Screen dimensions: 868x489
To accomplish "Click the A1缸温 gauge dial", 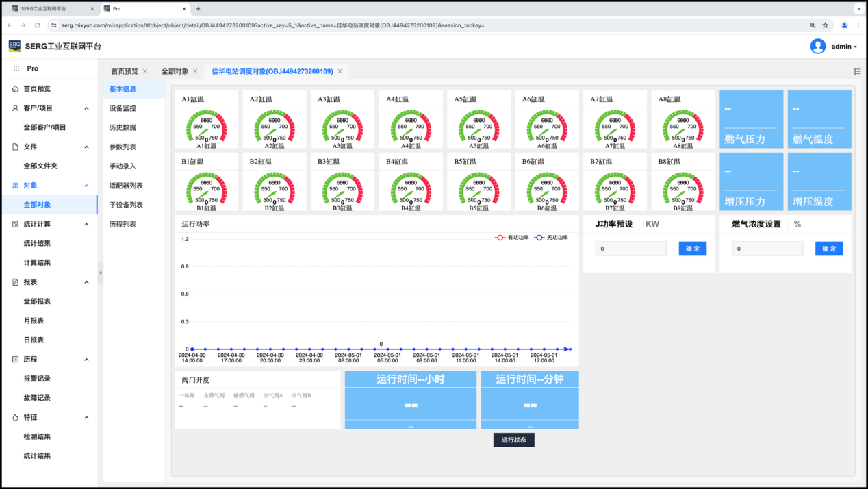I will (206, 127).
